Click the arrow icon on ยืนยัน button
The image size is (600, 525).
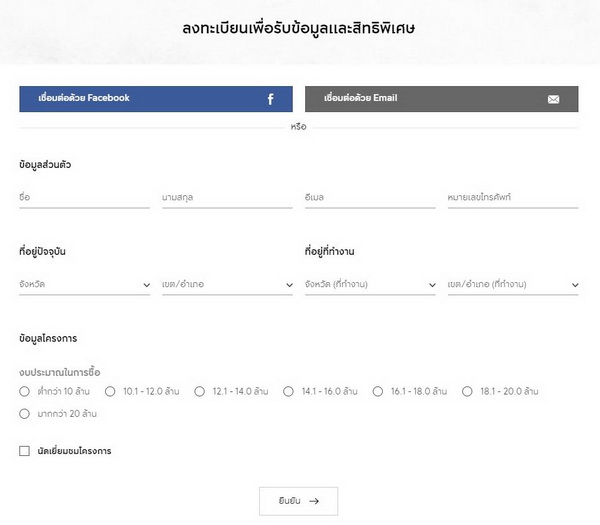coord(314,501)
